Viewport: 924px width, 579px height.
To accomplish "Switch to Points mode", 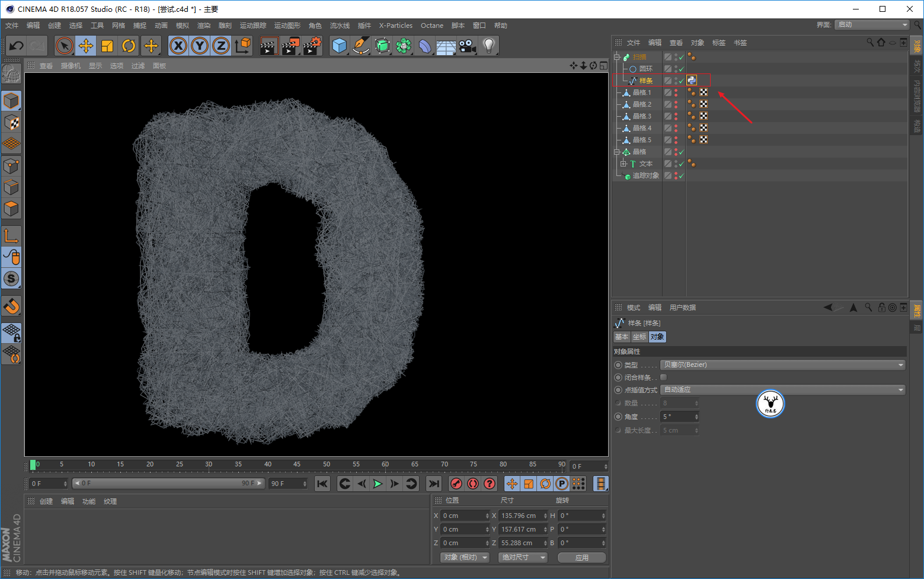I will (x=11, y=166).
